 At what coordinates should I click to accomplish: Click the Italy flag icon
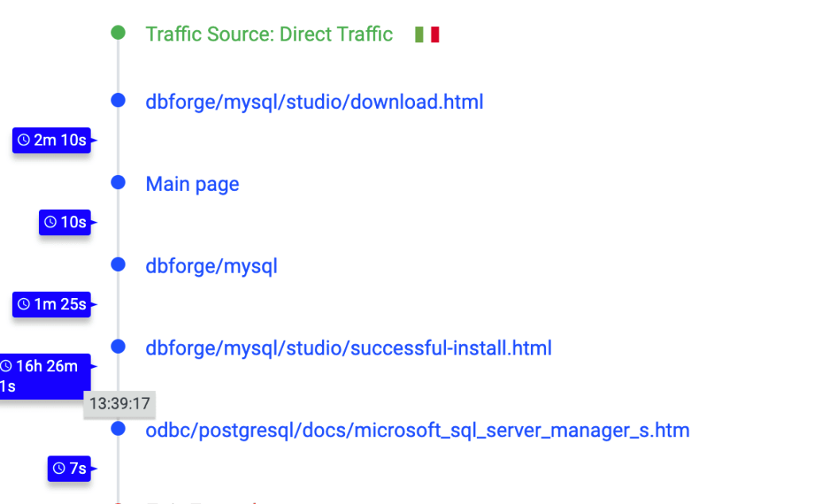click(x=427, y=35)
